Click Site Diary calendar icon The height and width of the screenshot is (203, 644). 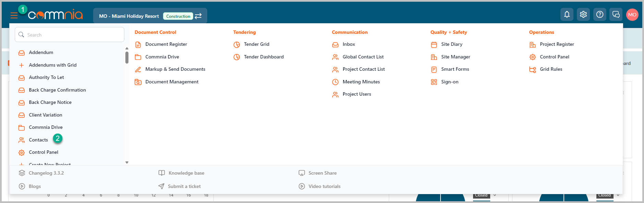(434, 44)
